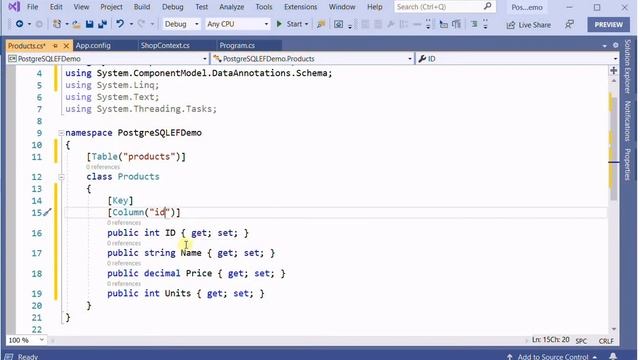Open the Solution Explorer side tab
Screen dimensions: 640x360
[628, 67]
